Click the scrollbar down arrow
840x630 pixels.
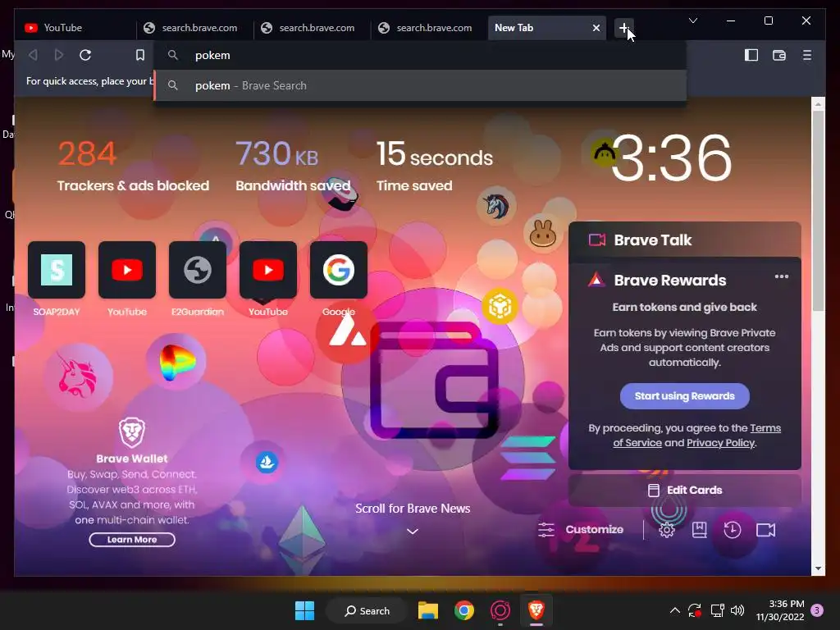(x=818, y=568)
